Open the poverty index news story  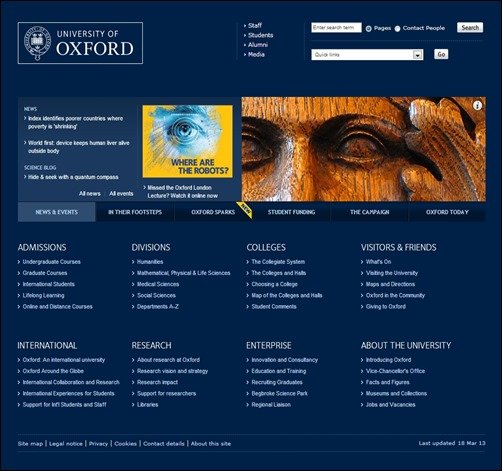point(76,122)
